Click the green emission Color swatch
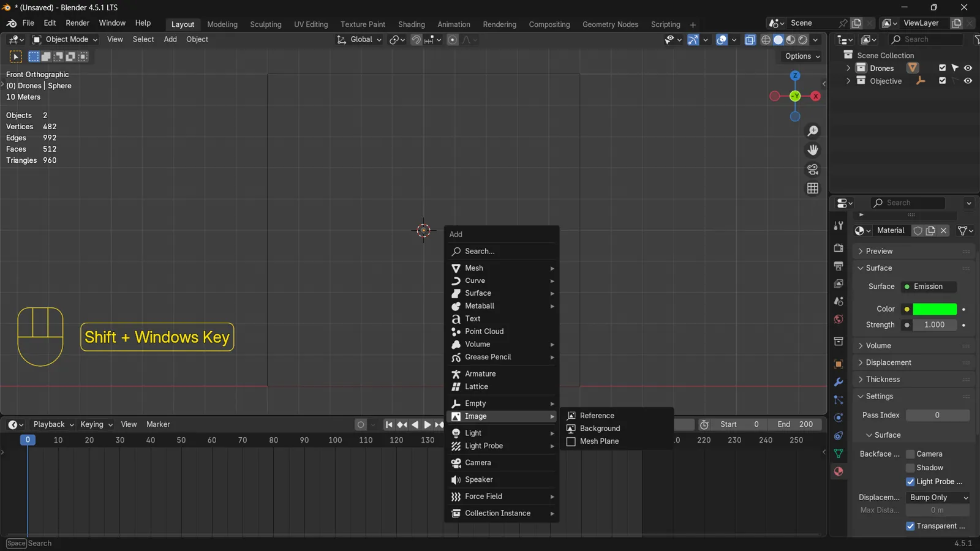980x551 pixels. pyautogui.click(x=935, y=309)
